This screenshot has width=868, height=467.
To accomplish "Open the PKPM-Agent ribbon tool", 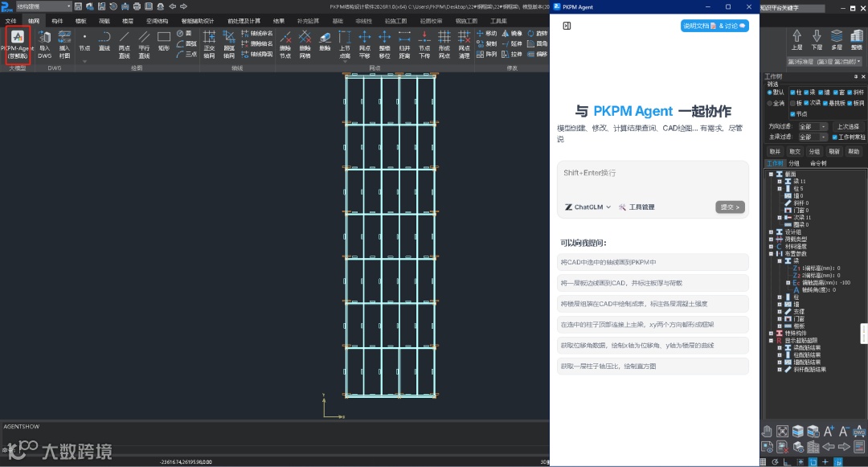I will pos(18,45).
